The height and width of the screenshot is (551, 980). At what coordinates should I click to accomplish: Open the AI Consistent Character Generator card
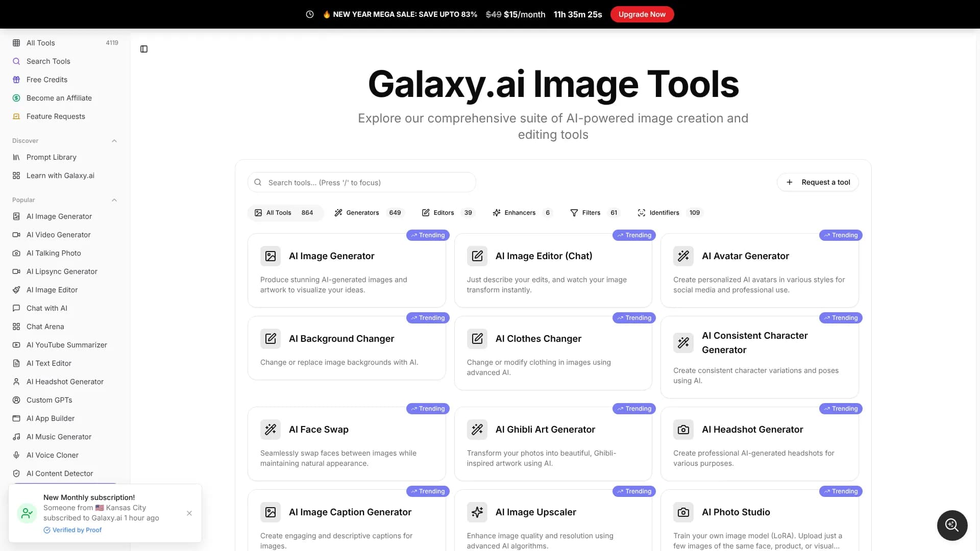pyautogui.click(x=759, y=357)
